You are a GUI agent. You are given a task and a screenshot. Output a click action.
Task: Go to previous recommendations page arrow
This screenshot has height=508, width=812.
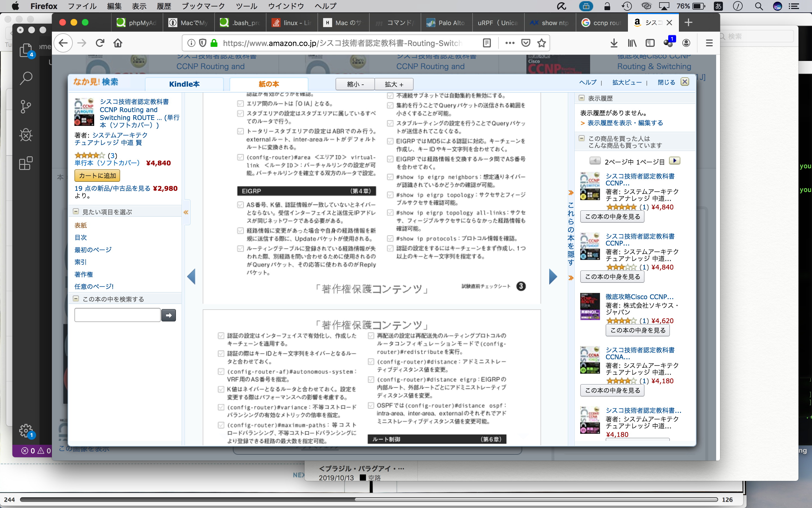tap(595, 161)
